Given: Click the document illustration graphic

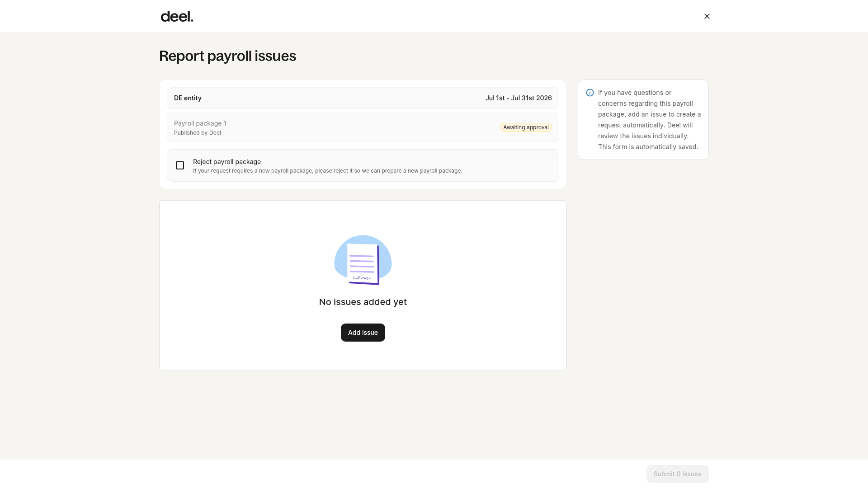Looking at the screenshot, I should [x=363, y=260].
